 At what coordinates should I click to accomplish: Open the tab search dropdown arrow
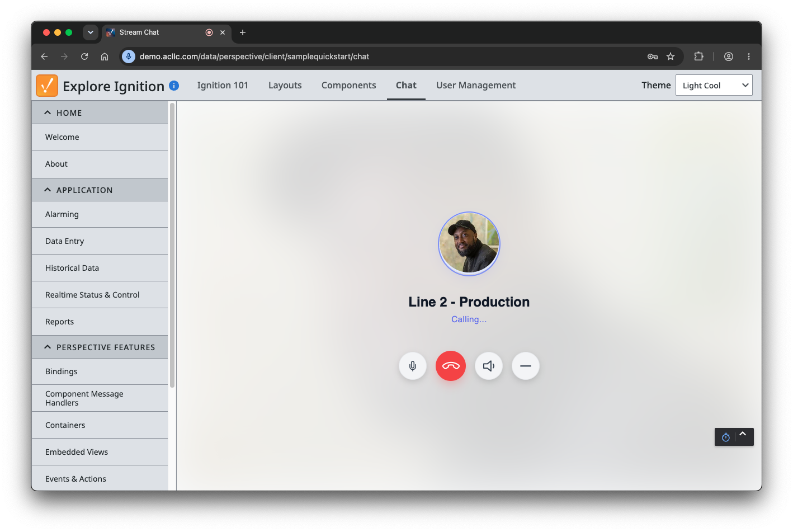[91, 32]
